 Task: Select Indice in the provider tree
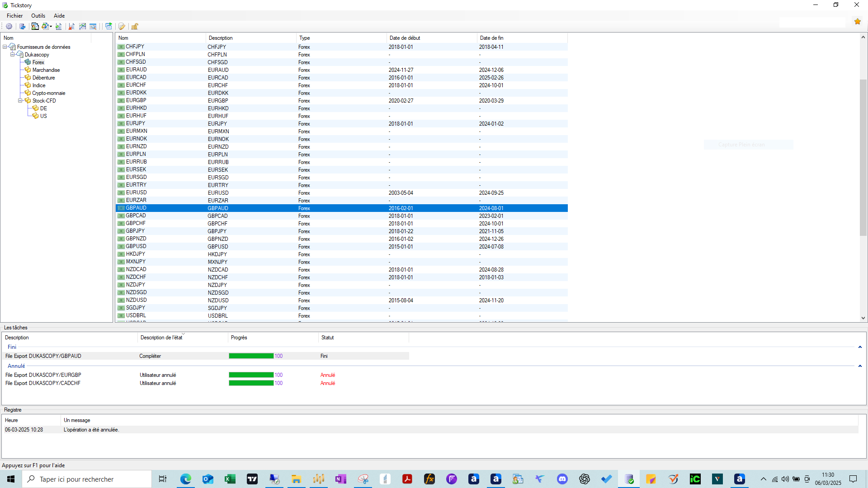[38, 85]
